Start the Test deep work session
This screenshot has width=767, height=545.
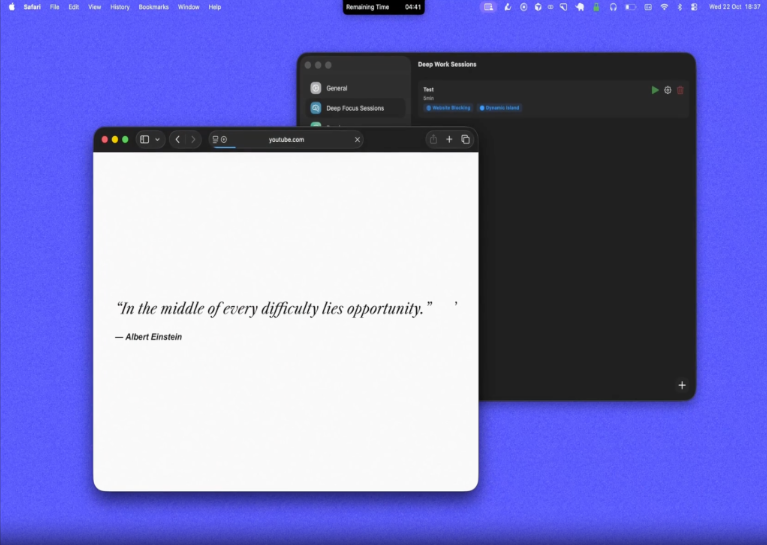coord(655,90)
